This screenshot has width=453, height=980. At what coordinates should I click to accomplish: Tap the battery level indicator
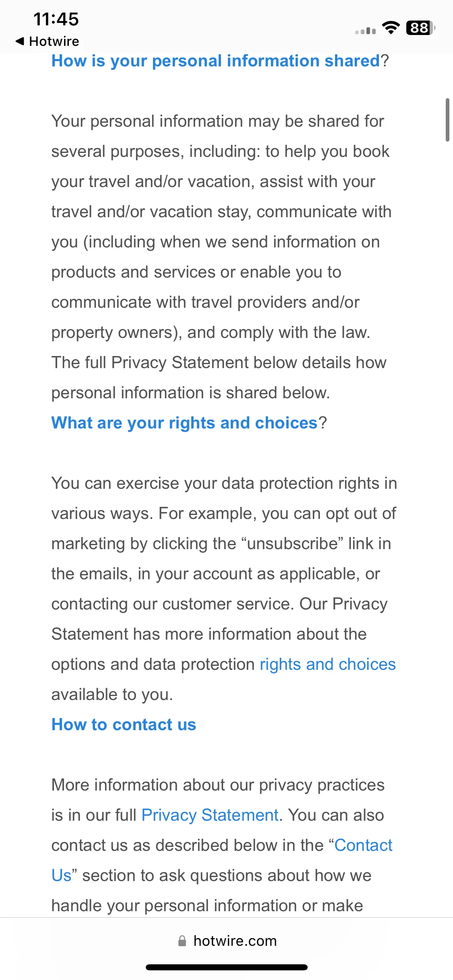click(420, 28)
